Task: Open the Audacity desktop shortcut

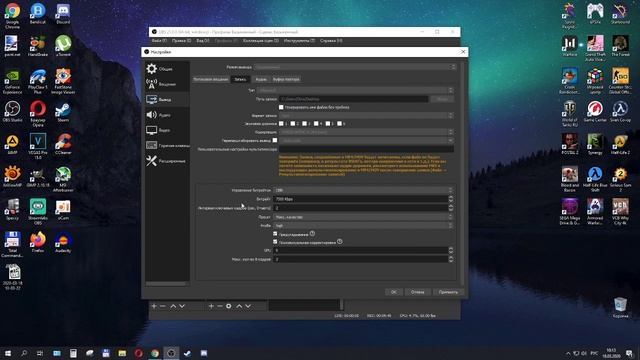Action: click(63, 242)
